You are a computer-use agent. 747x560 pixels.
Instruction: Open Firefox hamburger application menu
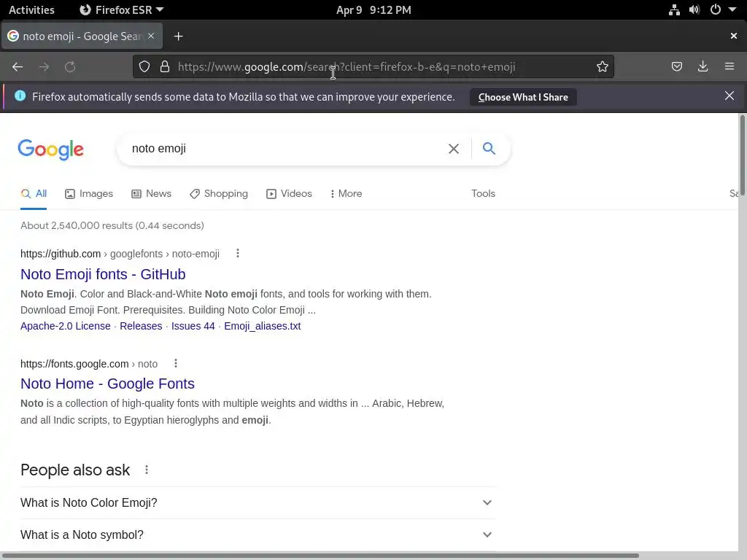[729, 66]
